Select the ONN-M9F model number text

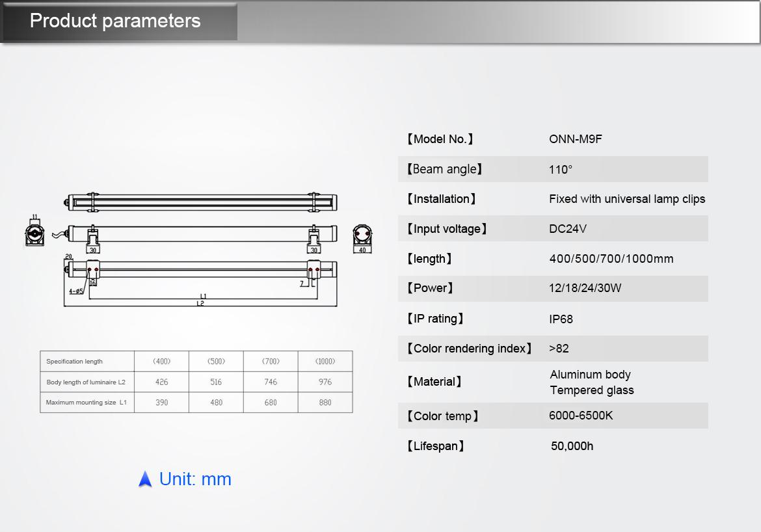pos(576,139)
